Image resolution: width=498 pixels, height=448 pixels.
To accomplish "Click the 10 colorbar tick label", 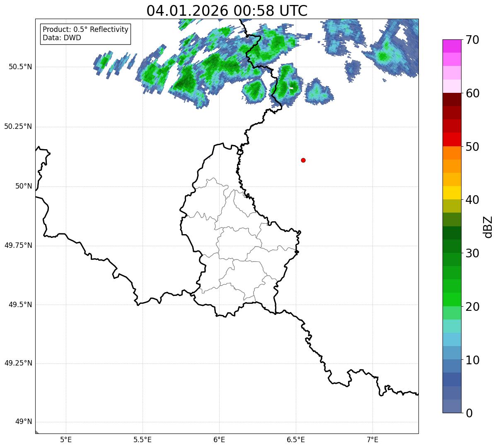I will click(x=472, y=360).
